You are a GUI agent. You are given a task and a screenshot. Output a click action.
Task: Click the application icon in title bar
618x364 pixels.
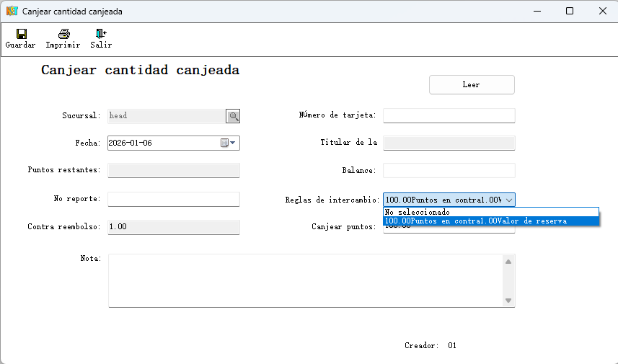click(12, 12)
